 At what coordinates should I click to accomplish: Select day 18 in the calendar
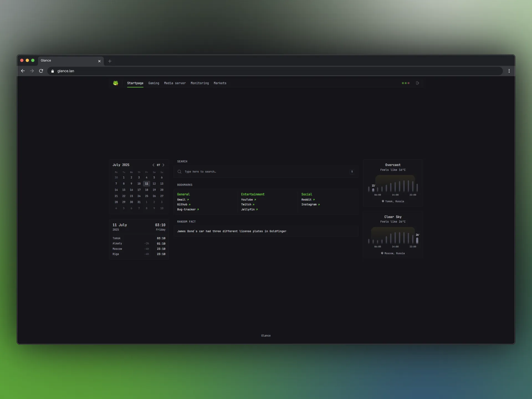click(x=147, y=190)
